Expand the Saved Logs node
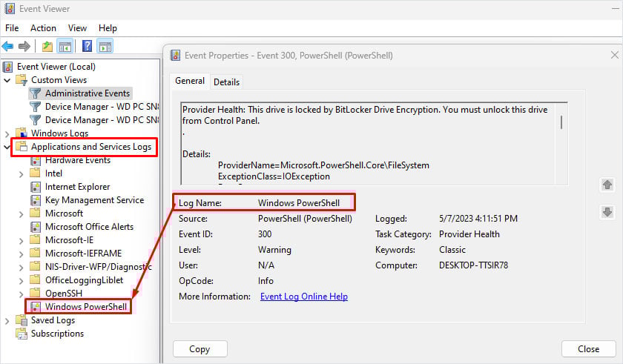This screenshot has width=623, height=364. (7, 321)
